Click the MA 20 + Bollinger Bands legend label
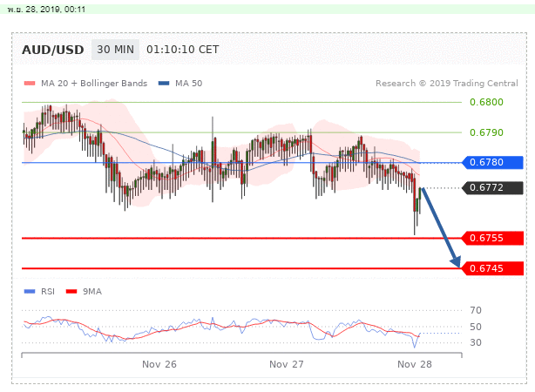 click(x=94, y=84)
